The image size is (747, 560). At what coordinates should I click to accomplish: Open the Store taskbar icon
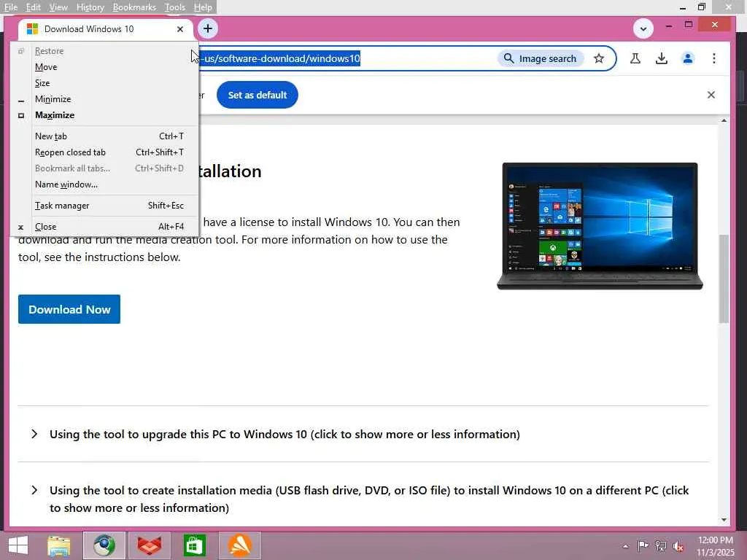pyautogui.click(x=194, y=545)
